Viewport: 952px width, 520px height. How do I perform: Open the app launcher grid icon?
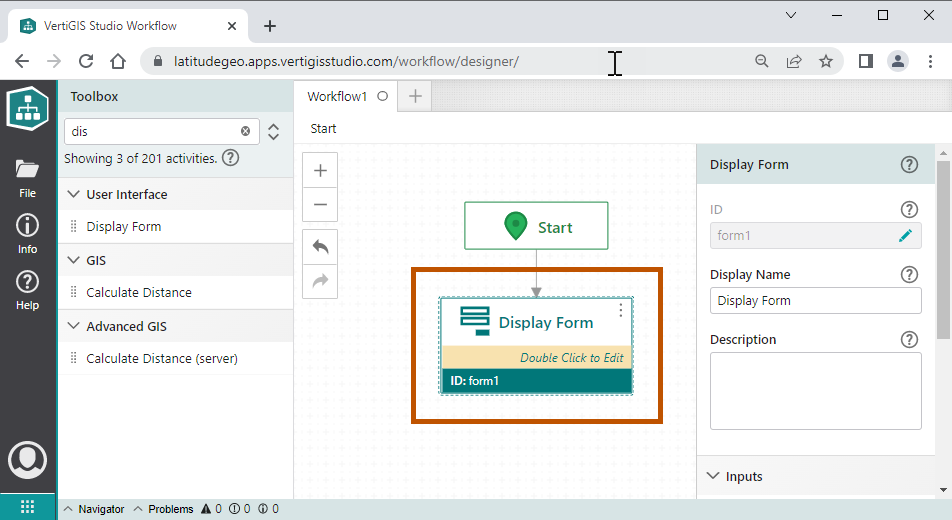tap(27, 506)
